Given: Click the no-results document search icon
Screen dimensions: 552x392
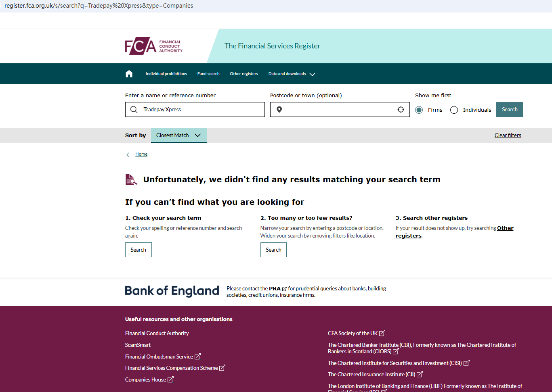Looking at the screenshot, I should [131, 179].
